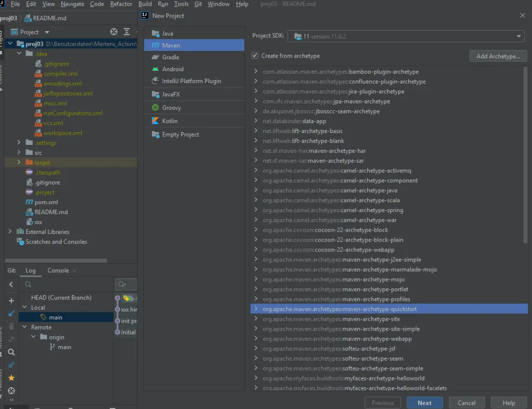Image resolution: width=532 pixels, height=409 pixels.
Task: Click the pom.xml Maven file icon
Action: pos(29,202)
